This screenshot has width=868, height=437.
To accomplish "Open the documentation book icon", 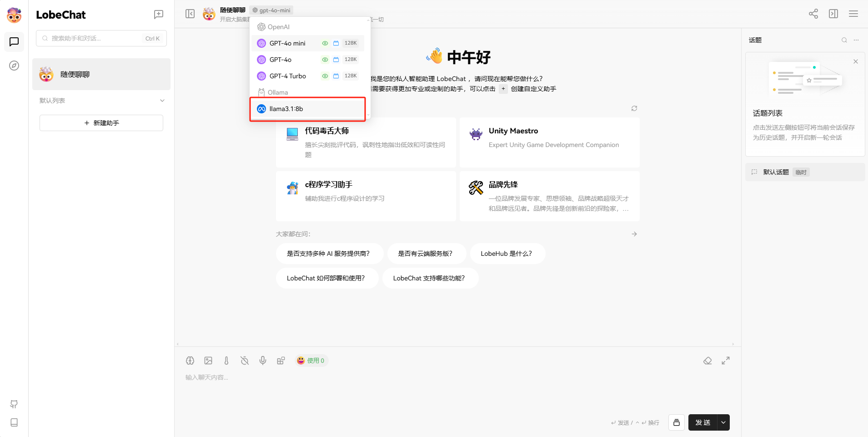I will 14,422.
